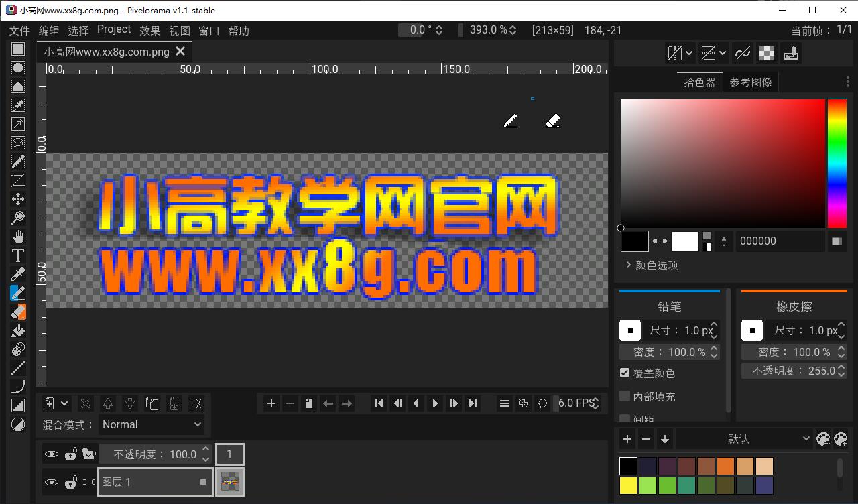Select the Curve tool

(x=18, y=387)
